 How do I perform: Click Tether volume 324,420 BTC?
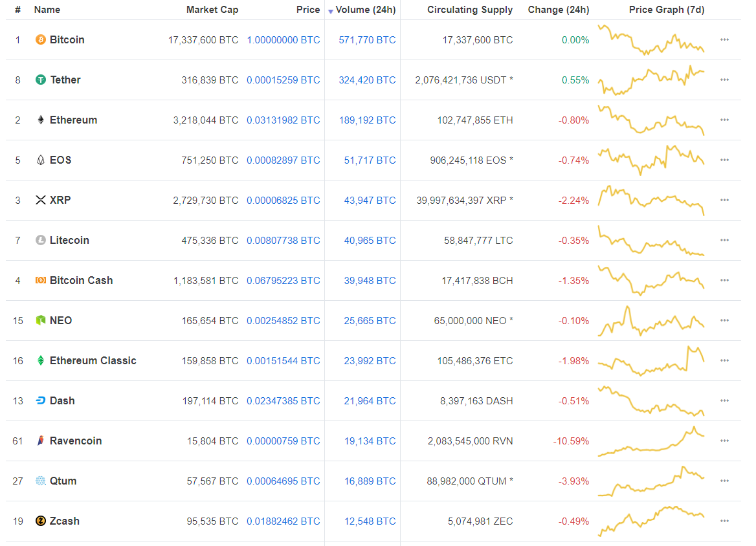click(x=368, y=80)
